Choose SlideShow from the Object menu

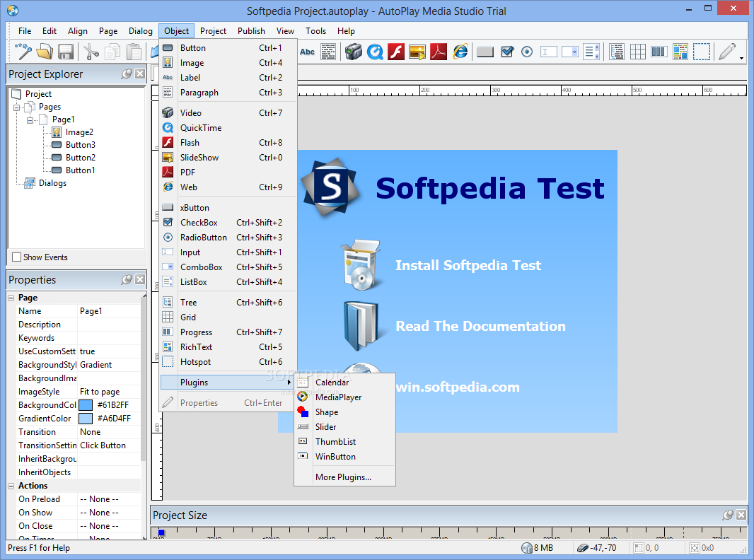[x=228, y=158]
